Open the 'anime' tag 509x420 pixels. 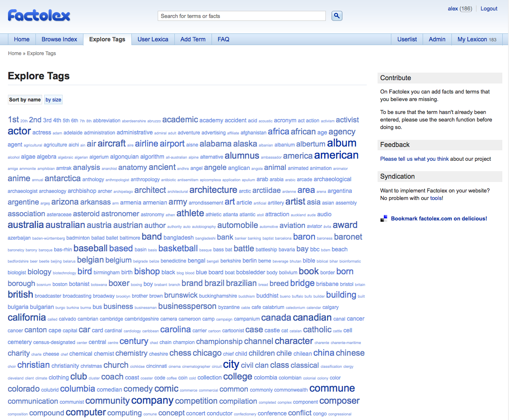(19, 179)
